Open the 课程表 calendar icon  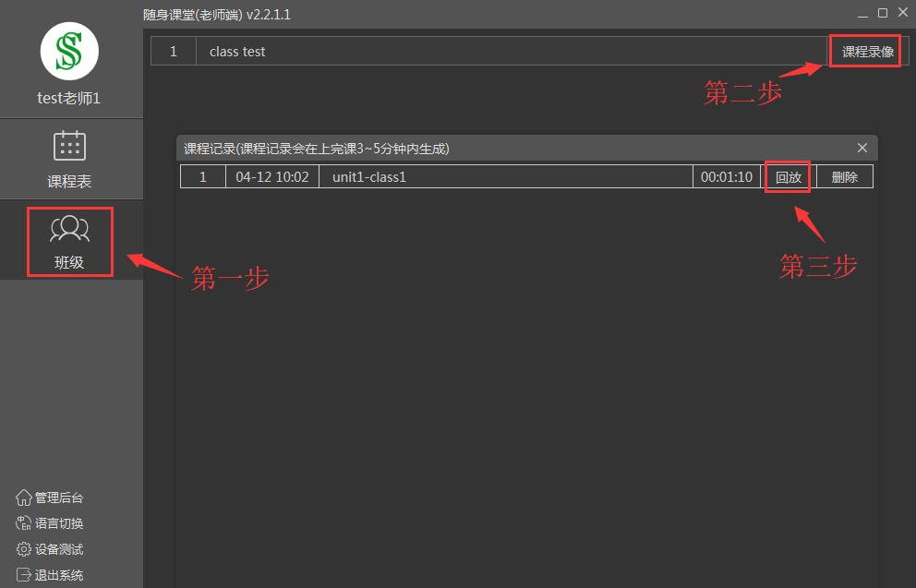tap(69, 147)
